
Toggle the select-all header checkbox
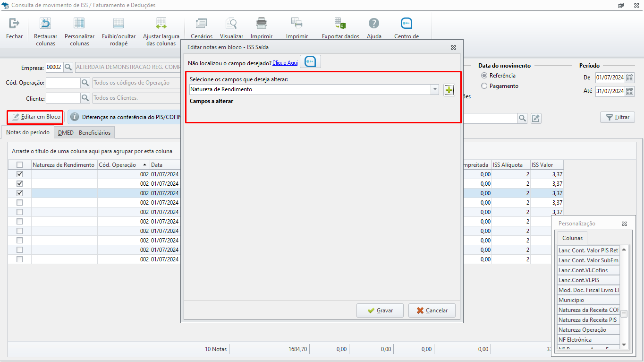click(x=19, y=165)
